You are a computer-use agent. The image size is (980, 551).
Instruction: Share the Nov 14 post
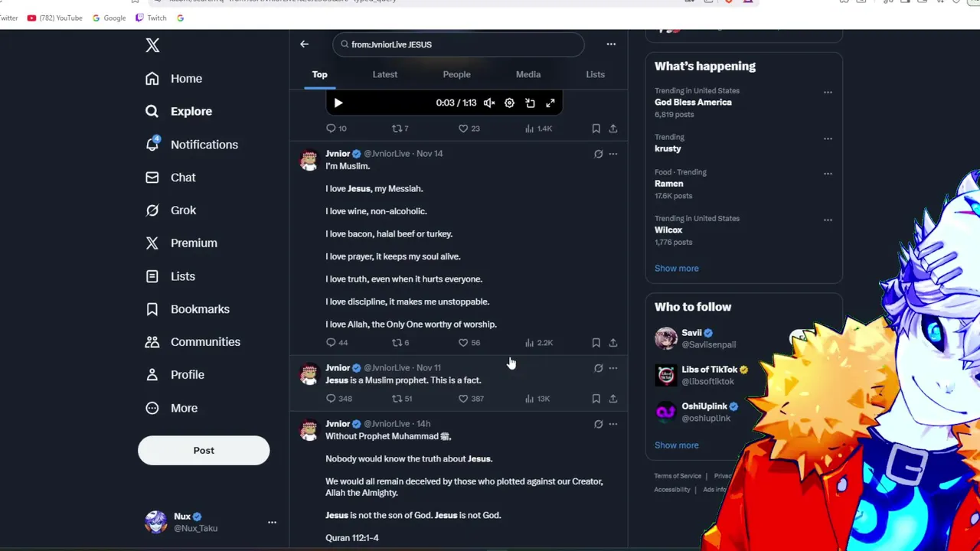[x=613, y=343]
